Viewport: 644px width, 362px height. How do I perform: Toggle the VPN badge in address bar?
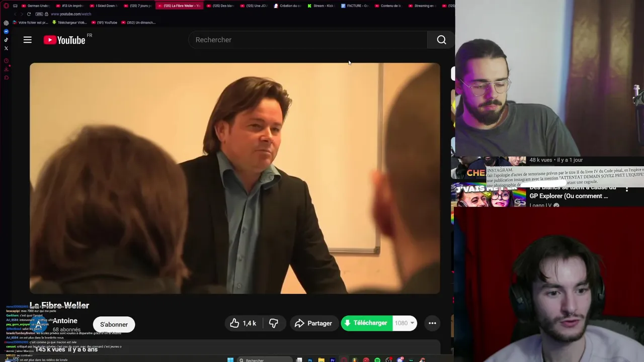pos(39,14)
